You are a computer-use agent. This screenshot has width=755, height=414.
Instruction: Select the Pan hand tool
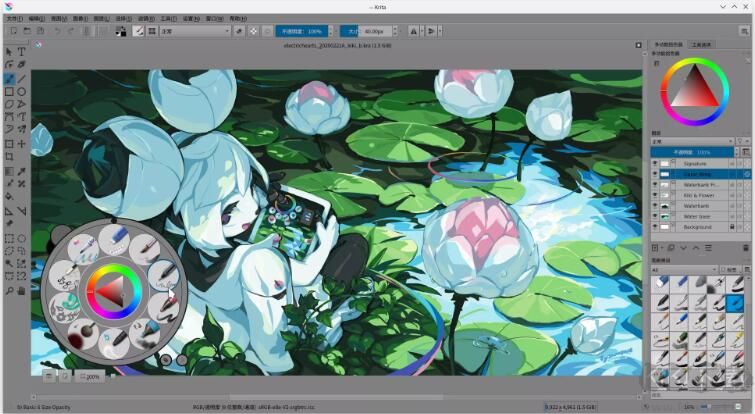click(x=22, y=291)
